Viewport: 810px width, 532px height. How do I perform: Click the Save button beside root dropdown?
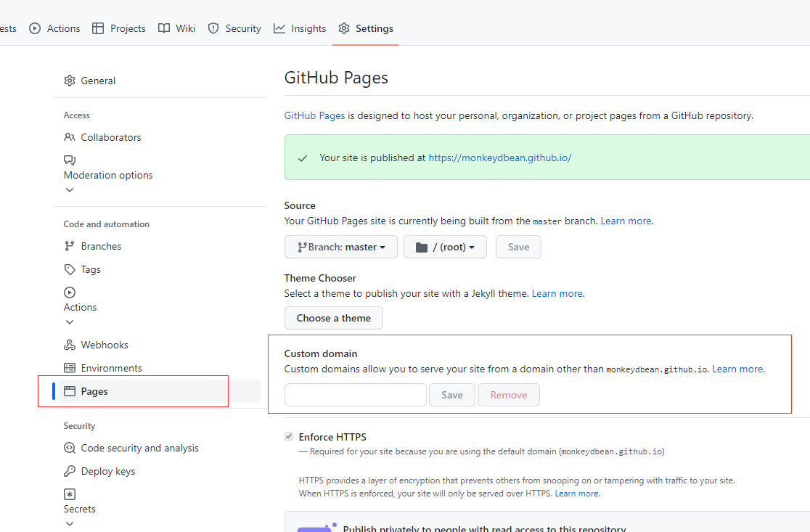519,247
